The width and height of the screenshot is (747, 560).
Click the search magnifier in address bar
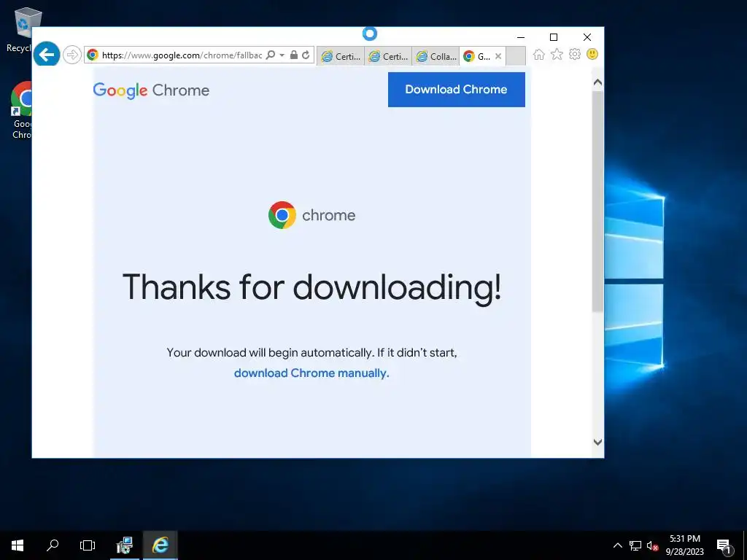[x=270, y=55]
